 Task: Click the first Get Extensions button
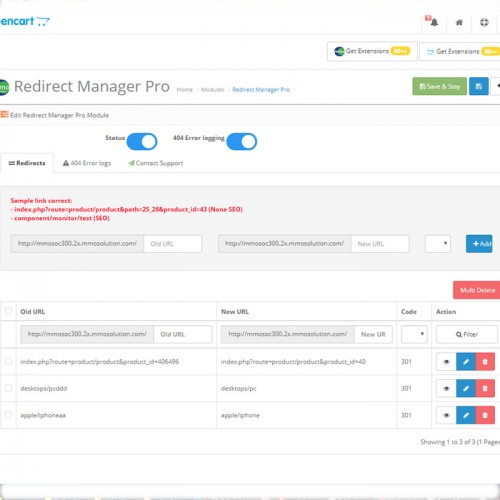pyautogui.click(x=372, y=51)
